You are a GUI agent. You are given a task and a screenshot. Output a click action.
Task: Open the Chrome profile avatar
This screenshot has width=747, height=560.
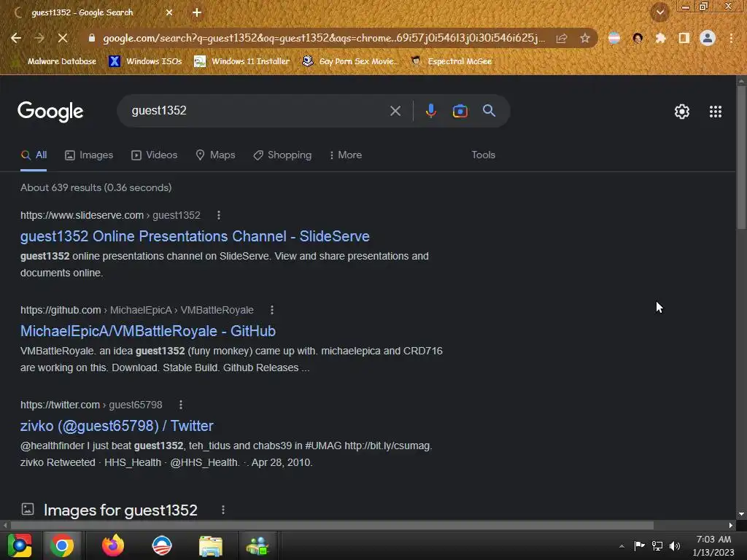pos(708,38)
